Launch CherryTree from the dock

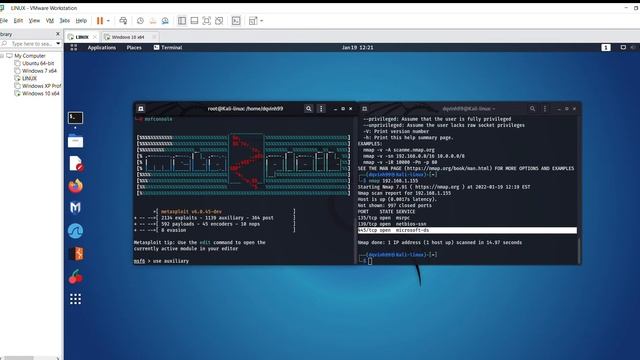coord(76,277)
